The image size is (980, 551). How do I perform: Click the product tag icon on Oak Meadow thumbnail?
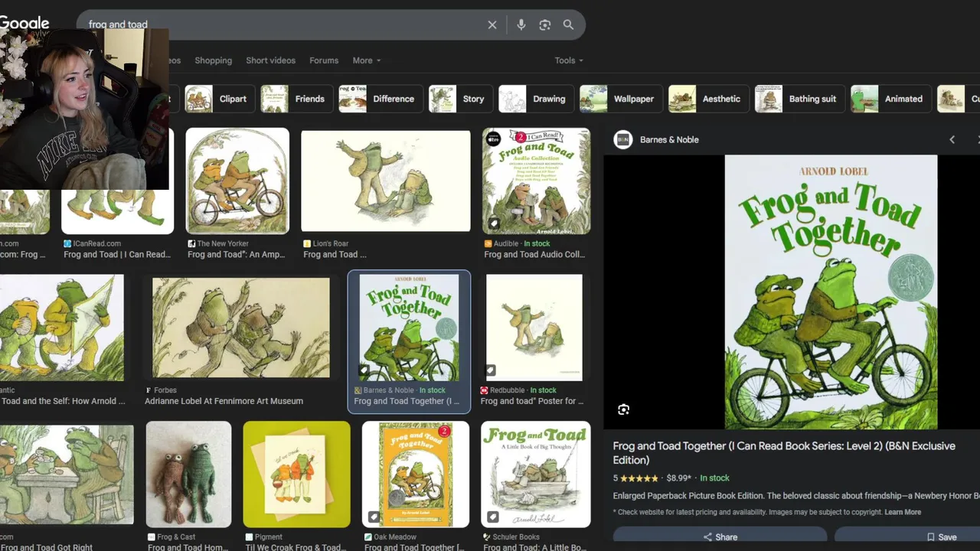374,517
